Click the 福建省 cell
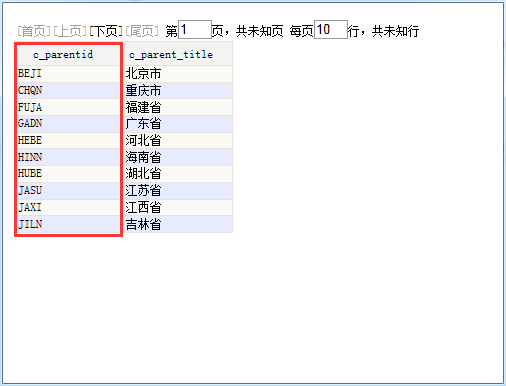 (178, 107)
